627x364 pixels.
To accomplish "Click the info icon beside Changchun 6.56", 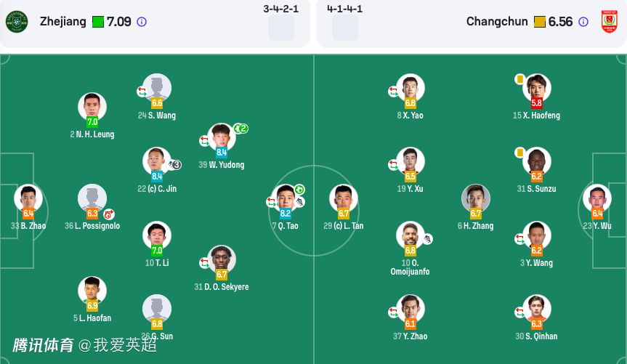I will 583,22.
